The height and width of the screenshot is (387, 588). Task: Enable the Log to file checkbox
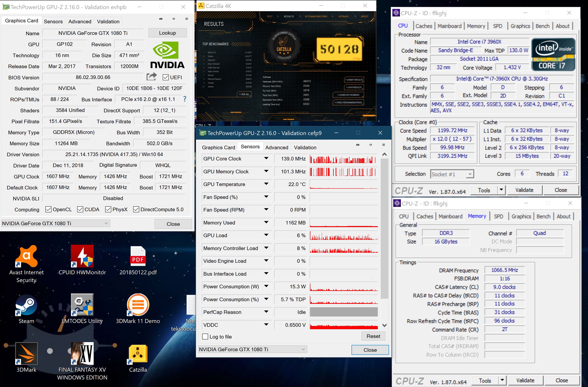205,337
